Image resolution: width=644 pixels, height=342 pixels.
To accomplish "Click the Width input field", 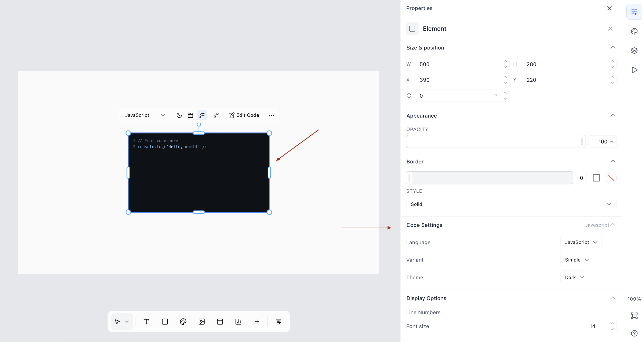I will [462, 64].
